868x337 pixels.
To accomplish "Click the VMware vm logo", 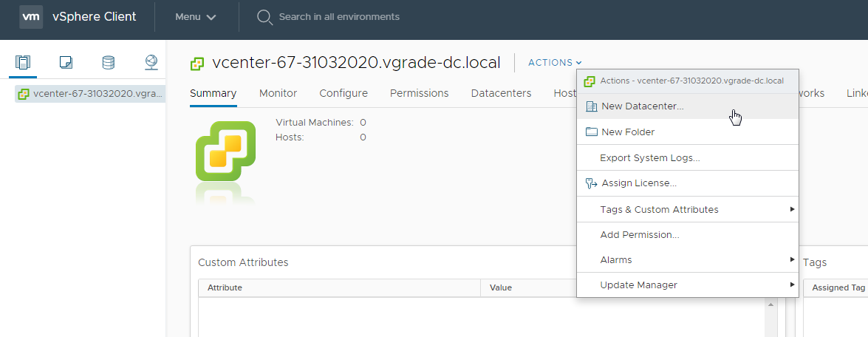I will coord(31,17).
